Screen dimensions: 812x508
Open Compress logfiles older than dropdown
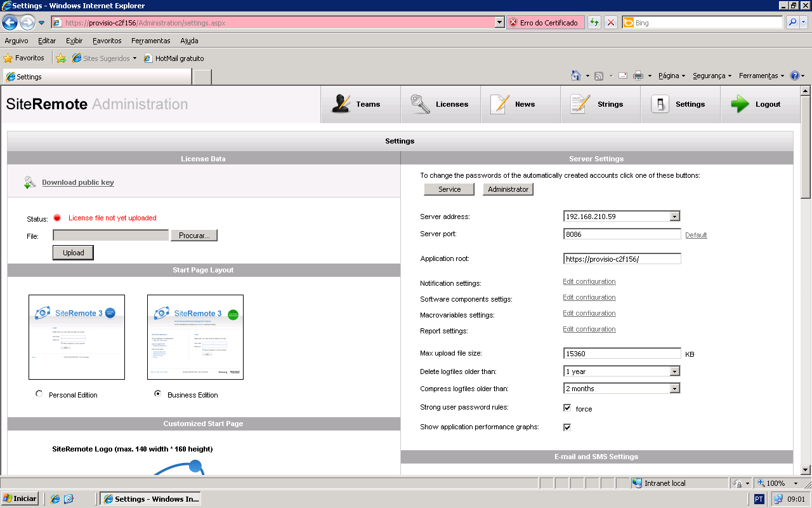pyautogui.click(x=674, y=389)
